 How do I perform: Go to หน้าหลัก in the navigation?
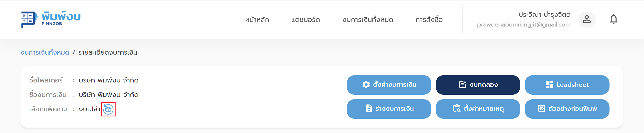[257, 20]
